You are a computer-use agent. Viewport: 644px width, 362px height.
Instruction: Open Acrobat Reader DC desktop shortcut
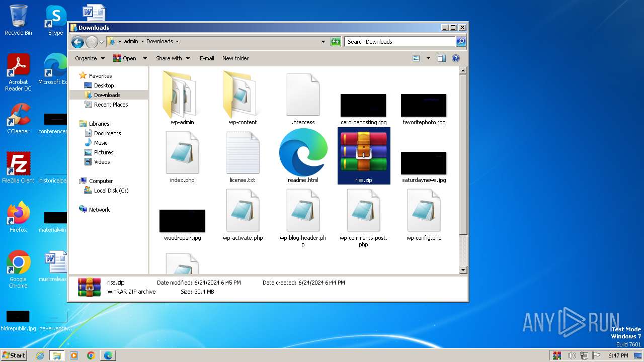(x=18, y=73)
